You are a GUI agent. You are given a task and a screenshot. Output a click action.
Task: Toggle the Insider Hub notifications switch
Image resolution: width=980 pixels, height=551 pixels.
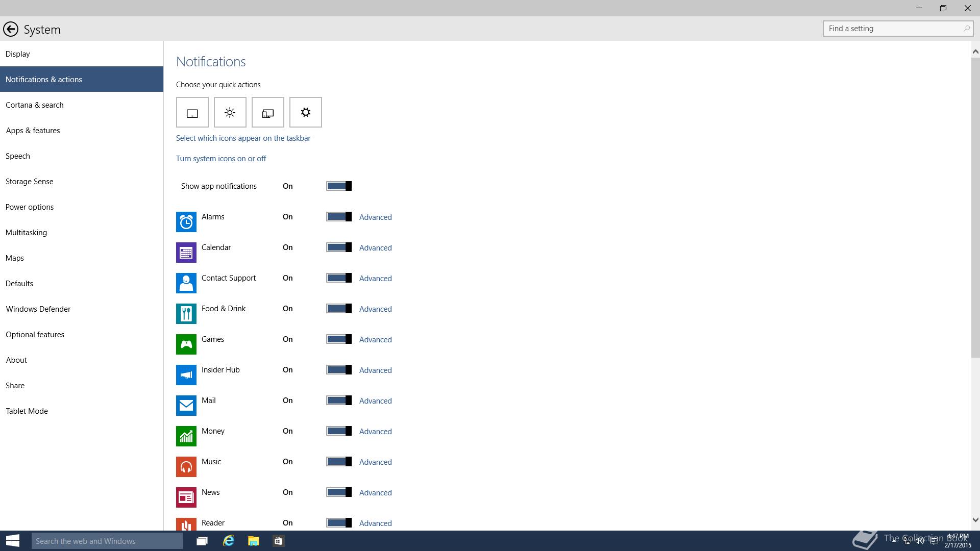pos(339,370)
